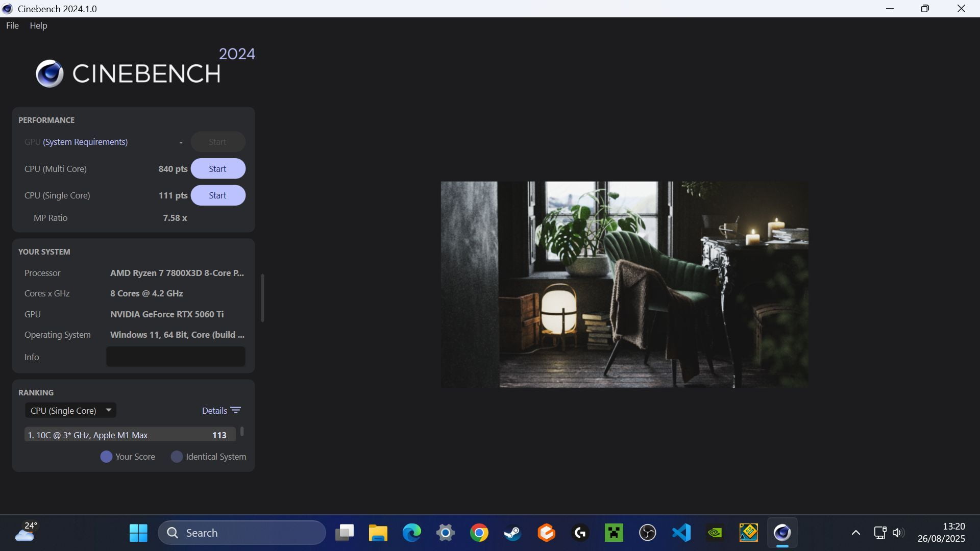Viewport: 980px width, 551px height.
Task: Open Visual Studio Code from taskbar
Action: (x=681, y=533)
